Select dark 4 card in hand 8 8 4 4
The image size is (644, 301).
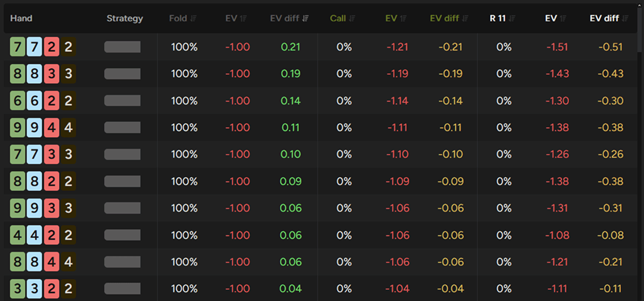coord(69,262)
